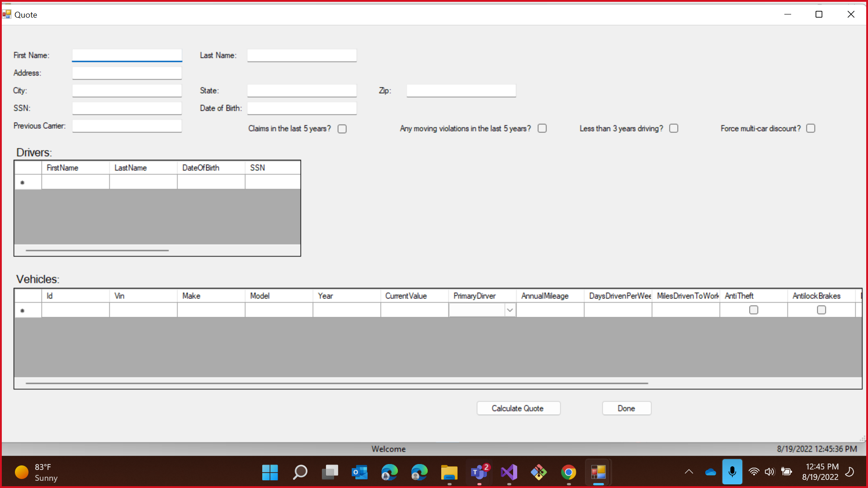Click the SSN column header in Drivers

(x=273, y=168)
